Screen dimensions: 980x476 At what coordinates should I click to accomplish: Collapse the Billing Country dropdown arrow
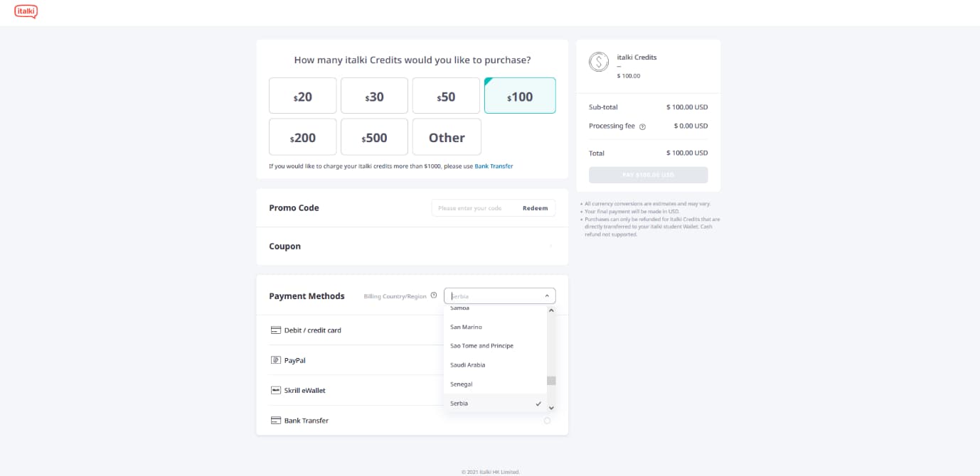(x=547, y=296)
